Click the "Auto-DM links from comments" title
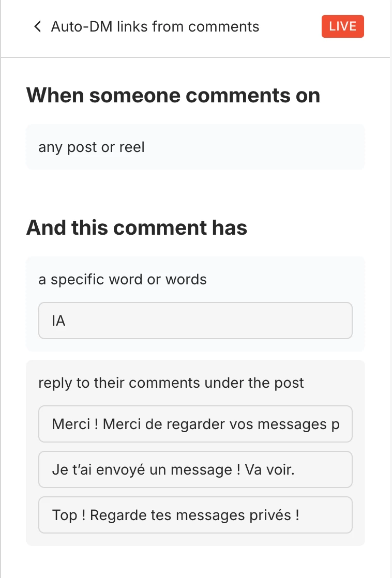Viewport: 392px width, 578px height. 155,27
